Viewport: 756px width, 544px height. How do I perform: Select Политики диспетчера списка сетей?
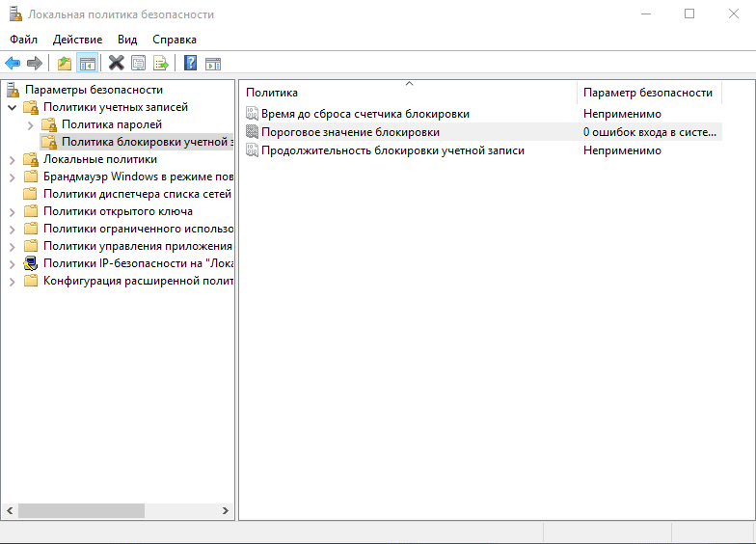click(137, 194)
